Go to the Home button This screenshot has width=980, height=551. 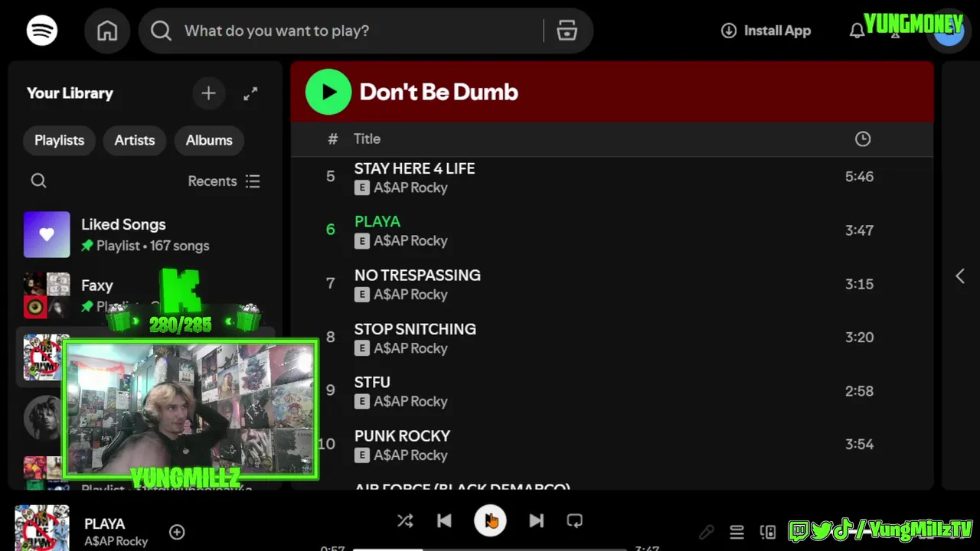tap(107, 31)
